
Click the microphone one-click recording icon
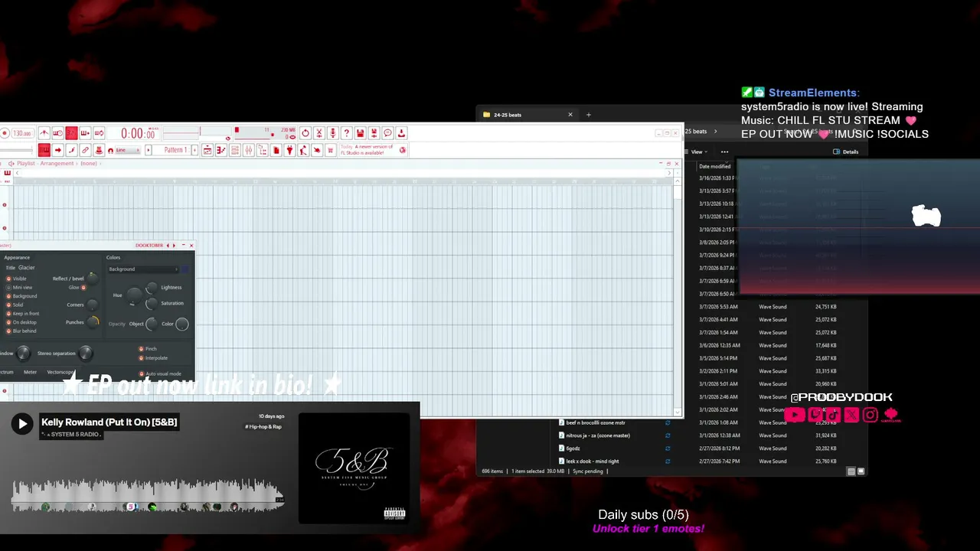[333, 133]
